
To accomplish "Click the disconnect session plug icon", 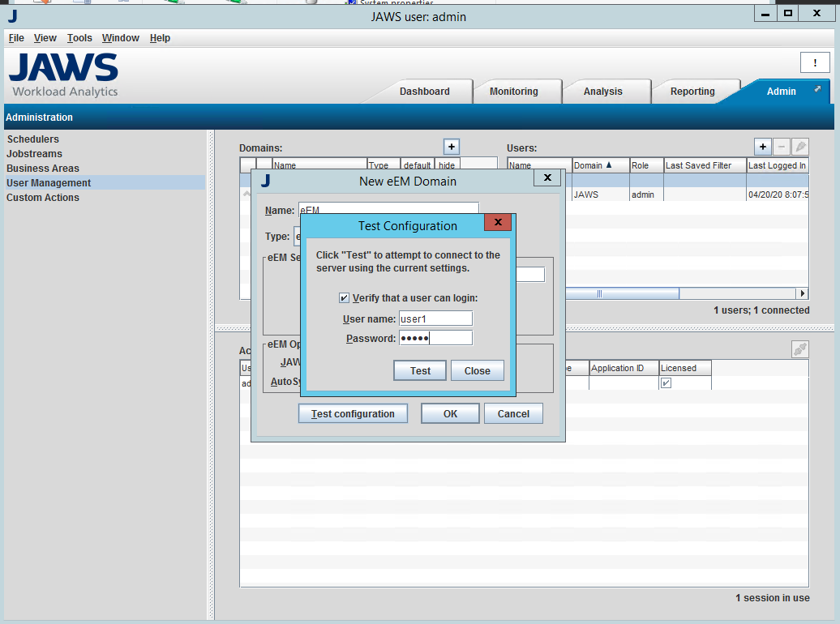I will coord(799,349).
